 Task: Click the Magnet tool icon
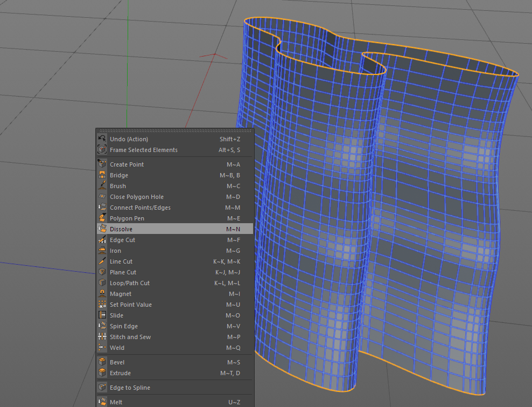[102, 294]
